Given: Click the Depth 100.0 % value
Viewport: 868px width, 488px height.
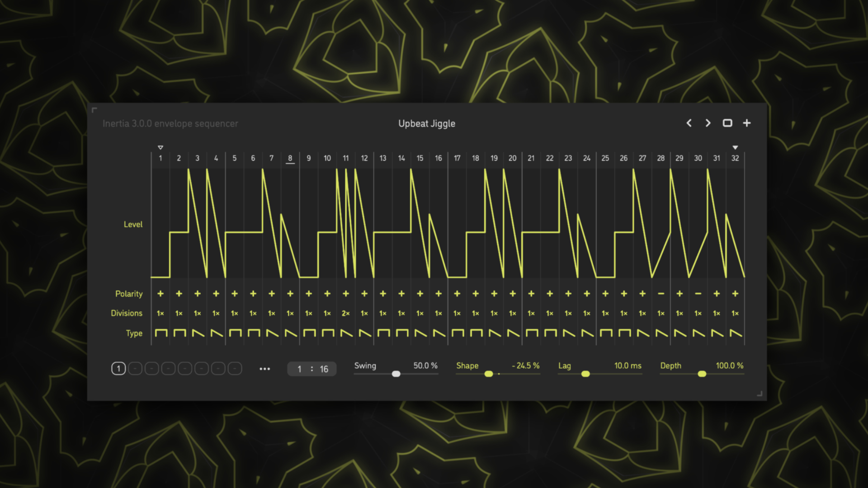Looking at the screenshot, I should pos(729,366).
